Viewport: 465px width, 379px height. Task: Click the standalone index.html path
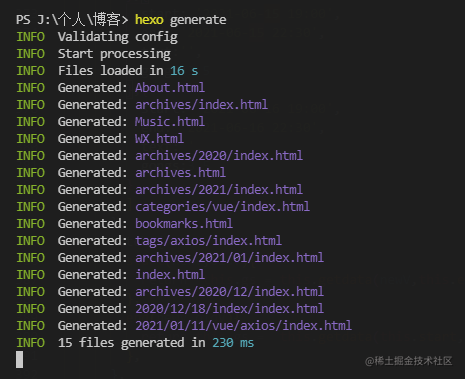170,275
